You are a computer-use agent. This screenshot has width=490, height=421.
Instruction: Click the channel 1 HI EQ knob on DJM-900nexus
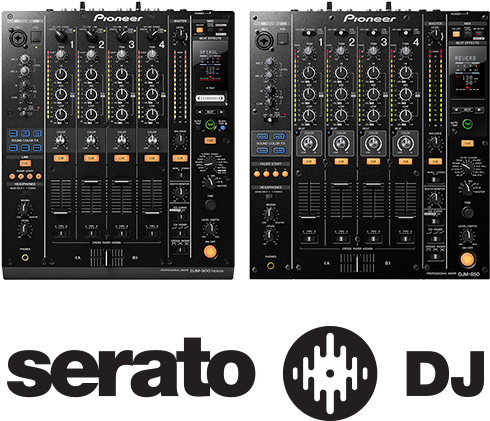point(61,74)
